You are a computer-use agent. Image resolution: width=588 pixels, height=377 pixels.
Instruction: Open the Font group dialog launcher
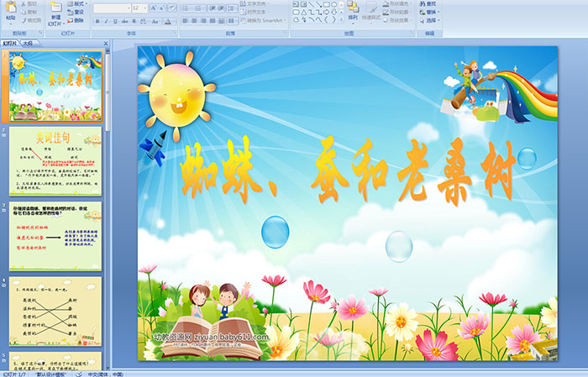pyautogui.click(x=175, y=33)
